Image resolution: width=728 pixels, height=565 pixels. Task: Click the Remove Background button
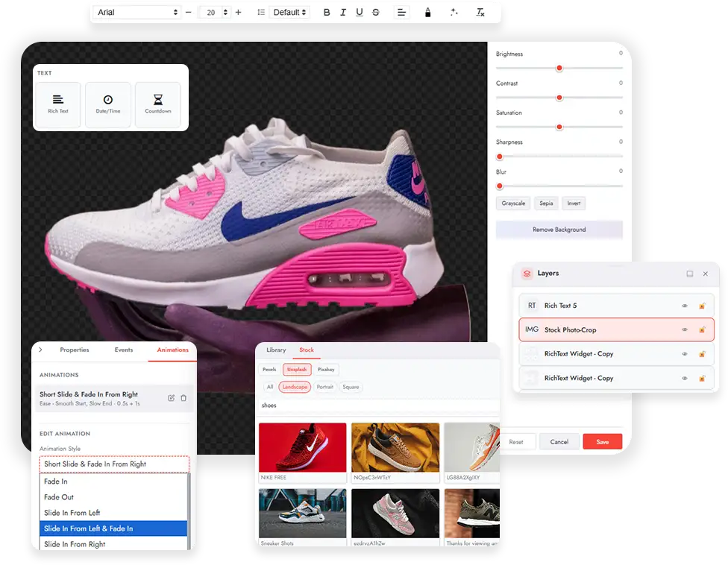pyautogui.click(x=559, y=230)
